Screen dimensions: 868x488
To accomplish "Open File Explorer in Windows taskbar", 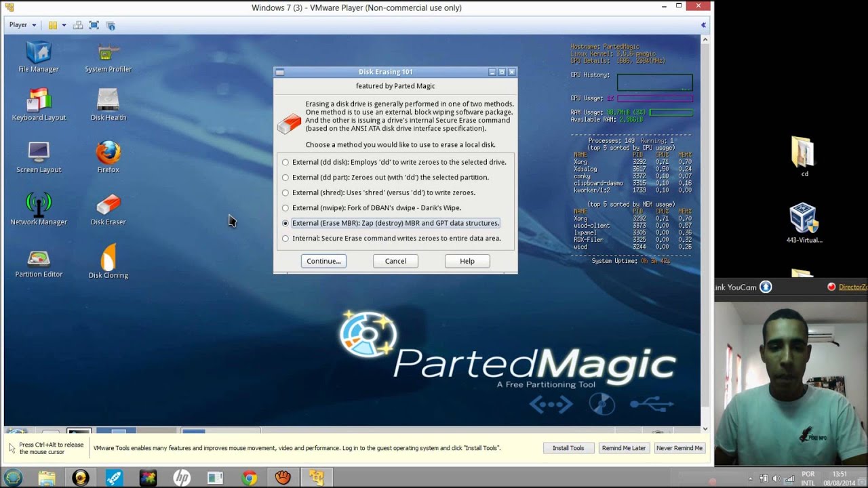I will (47, 478).
